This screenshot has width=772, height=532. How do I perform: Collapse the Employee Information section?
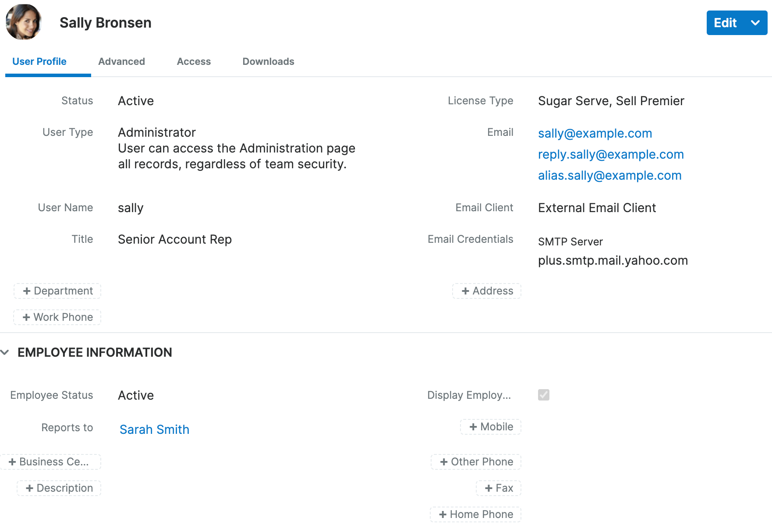(5, 352)
